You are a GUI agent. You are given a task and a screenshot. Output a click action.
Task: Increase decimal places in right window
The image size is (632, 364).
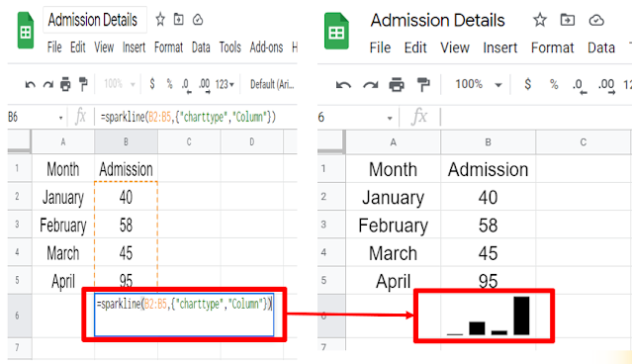[x=606, y=86]
